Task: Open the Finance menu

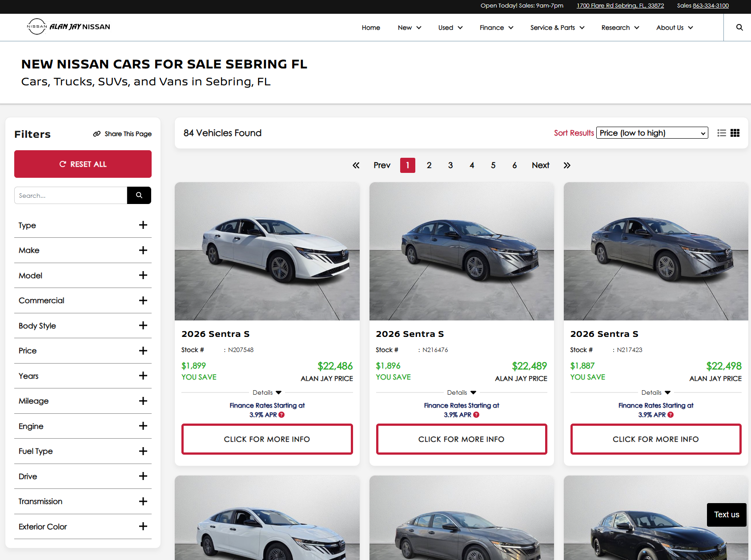Action: click(497, 28)
